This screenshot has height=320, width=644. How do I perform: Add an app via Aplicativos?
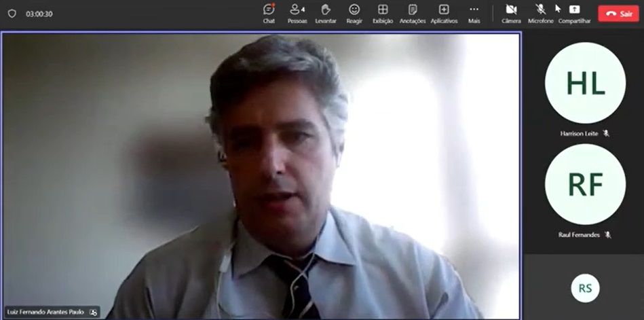point(444,12)
